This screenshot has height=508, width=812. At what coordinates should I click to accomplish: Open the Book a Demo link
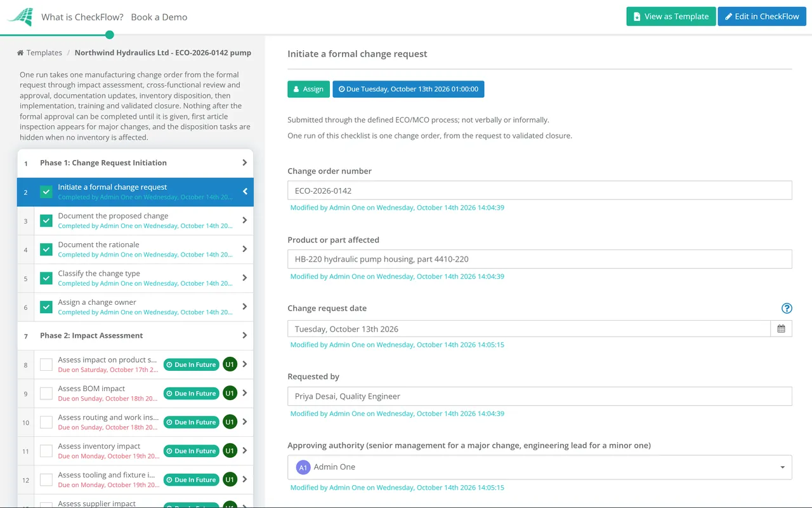coord(159,17)
